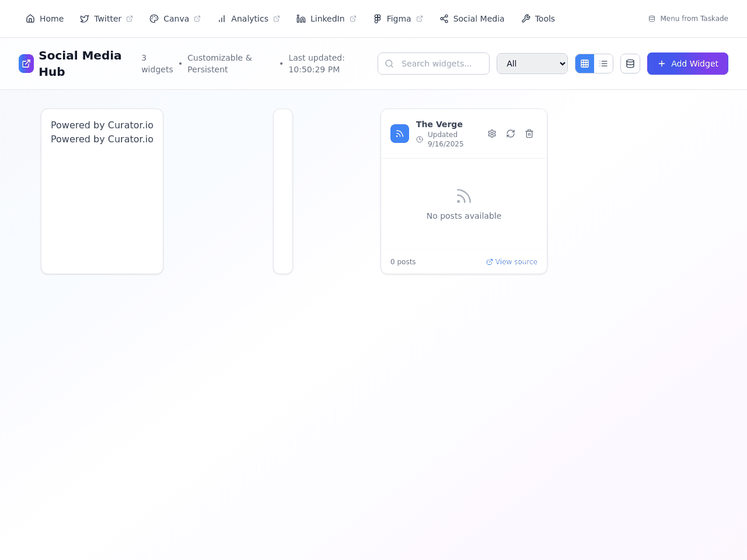
Task: Delete The Verge widget with trash icon
Action: tap(529, 134)
